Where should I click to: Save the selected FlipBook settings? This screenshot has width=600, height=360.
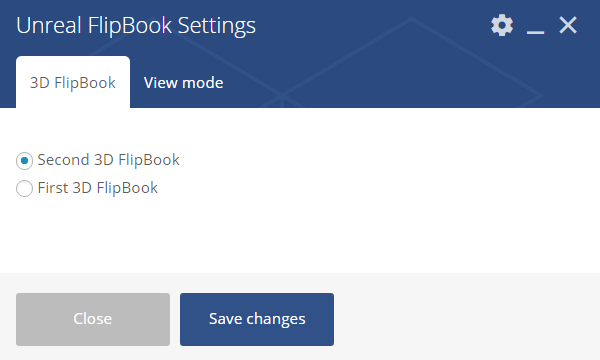pos(257,319)
